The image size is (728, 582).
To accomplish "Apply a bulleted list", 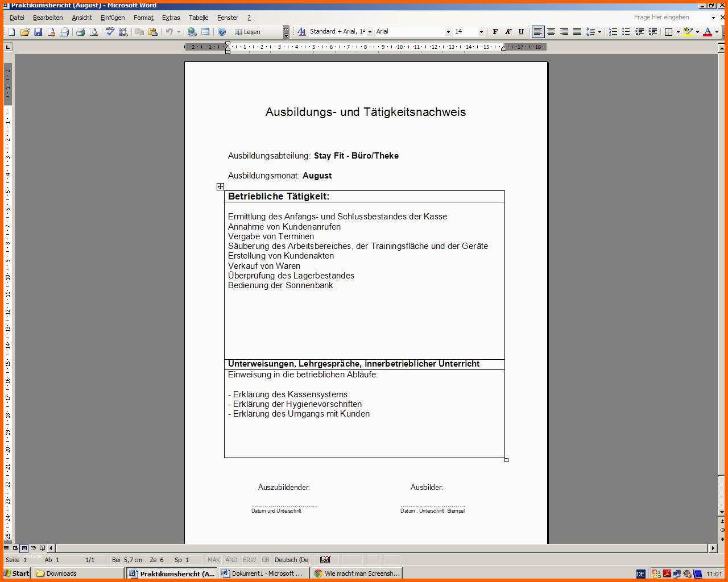I will click(x=626, y=32).
